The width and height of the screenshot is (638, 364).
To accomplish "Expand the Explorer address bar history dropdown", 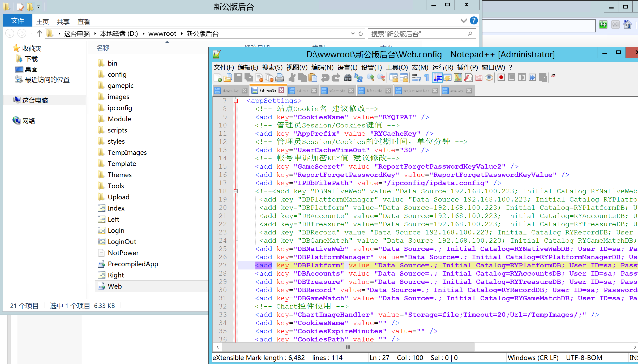I will click(353, 34).
